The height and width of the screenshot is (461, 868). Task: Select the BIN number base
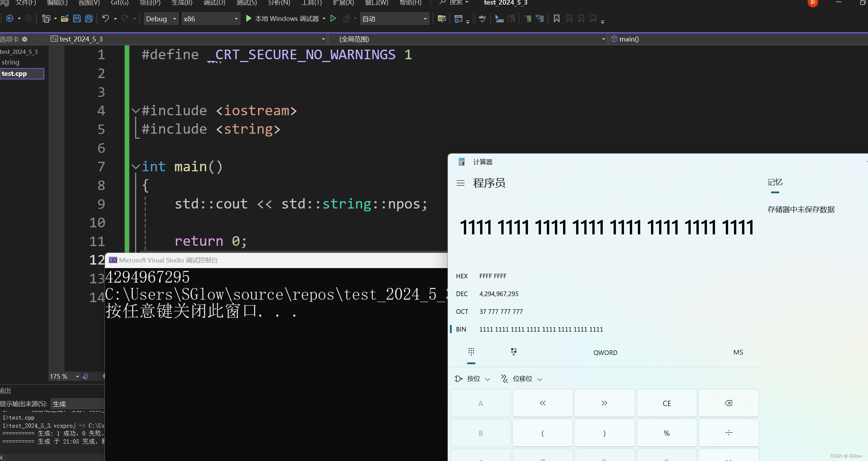[x=461, y=329]
